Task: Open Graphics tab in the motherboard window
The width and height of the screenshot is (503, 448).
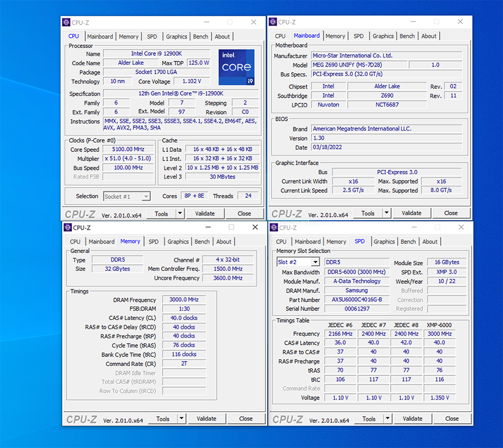Action: (383, 36)
